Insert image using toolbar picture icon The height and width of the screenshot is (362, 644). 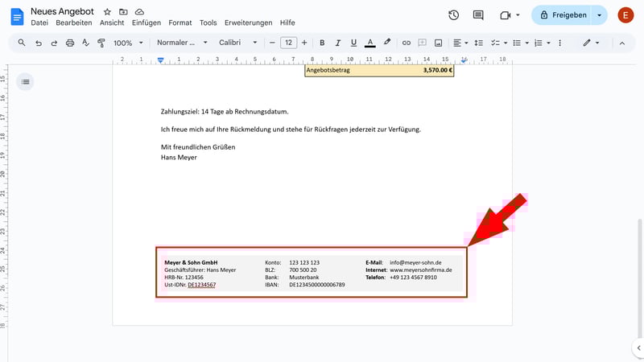pyautogui.click(x=439, y=43)
